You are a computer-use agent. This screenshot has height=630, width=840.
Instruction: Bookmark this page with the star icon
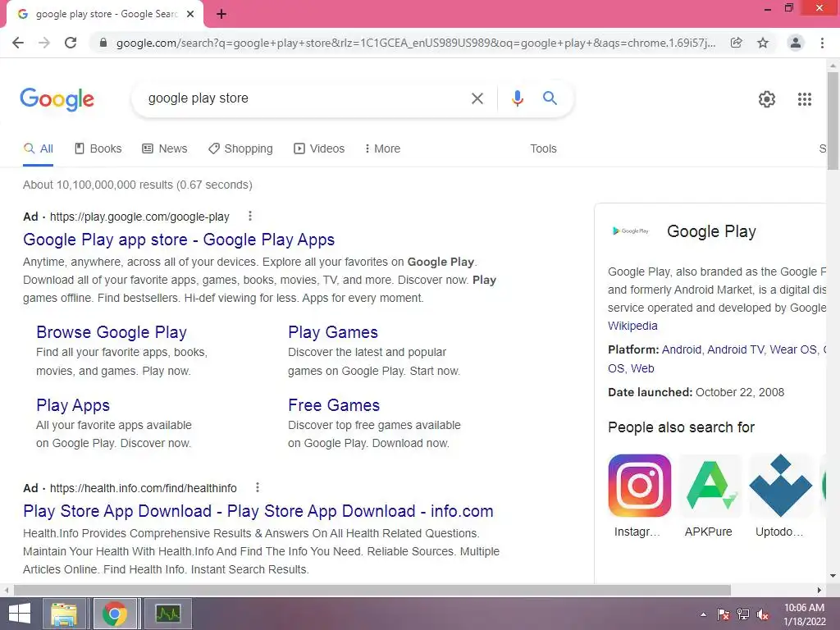(x=763, y=43)
